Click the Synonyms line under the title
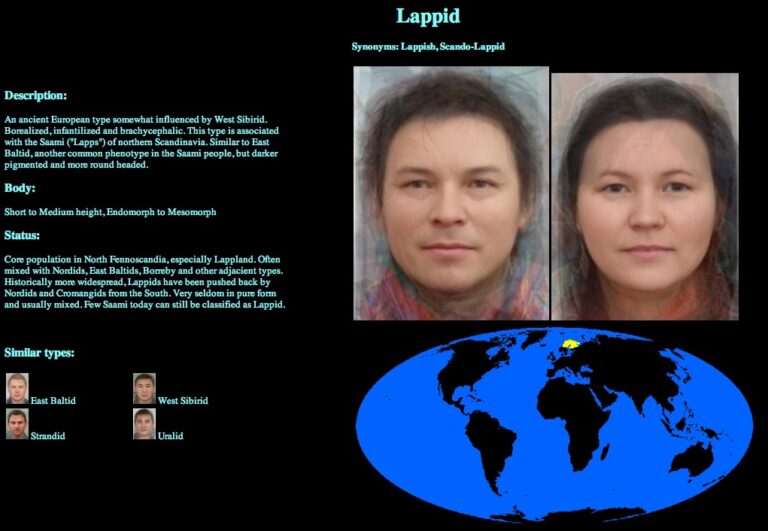Screen dimensions: 768x531 click(x=435, y=47)
